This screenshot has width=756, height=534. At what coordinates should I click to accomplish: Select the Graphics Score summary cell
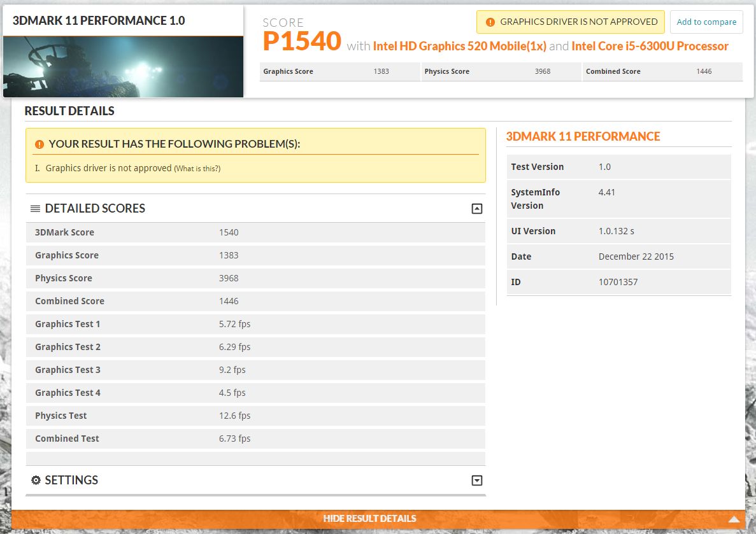tap(339, 71)
